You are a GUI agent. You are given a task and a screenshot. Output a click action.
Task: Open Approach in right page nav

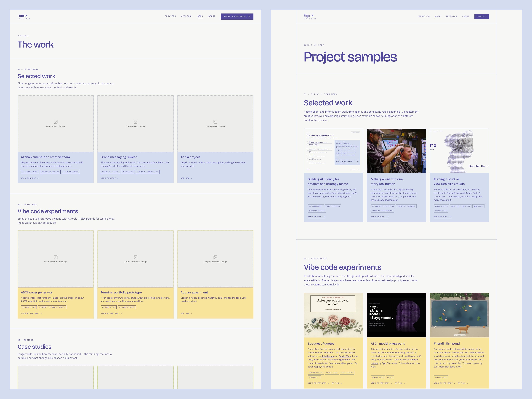(451, 16)
